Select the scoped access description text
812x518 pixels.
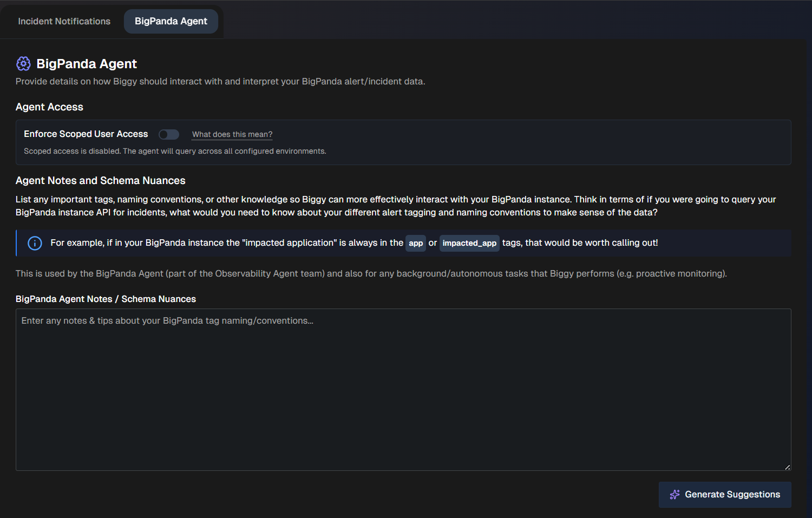click(x=175, y=151)
